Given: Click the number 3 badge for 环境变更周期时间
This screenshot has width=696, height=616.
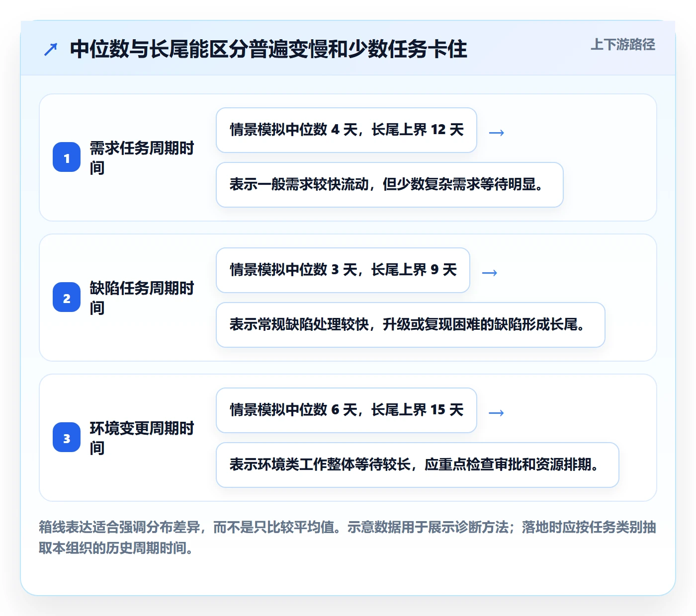Looking at the screenshot, I should pos(67,438).
